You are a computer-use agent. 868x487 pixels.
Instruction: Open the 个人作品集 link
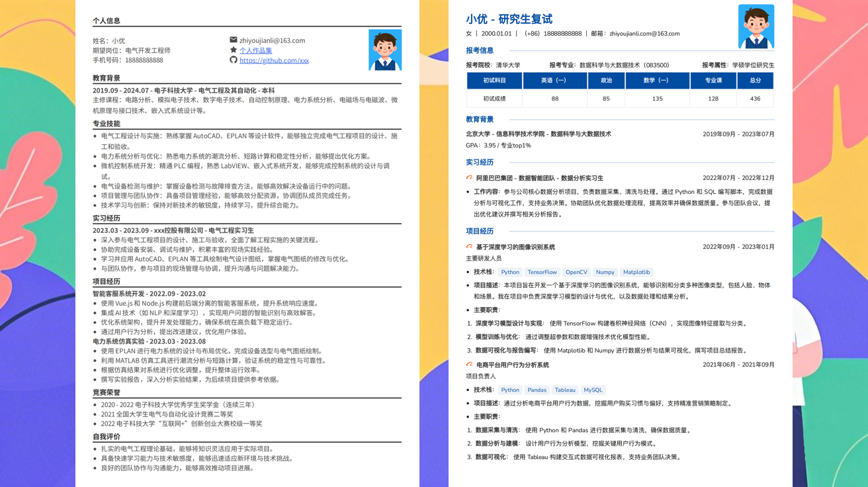point(256,50)
